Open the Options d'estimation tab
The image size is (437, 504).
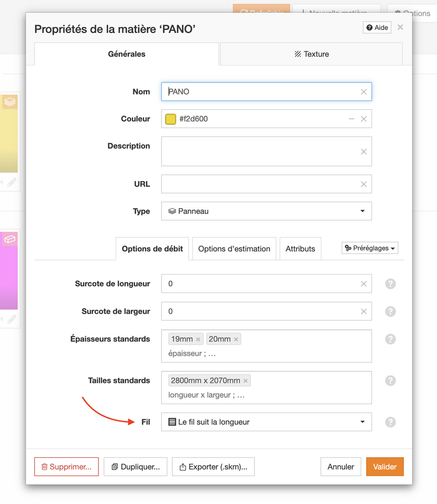[234, 249]
